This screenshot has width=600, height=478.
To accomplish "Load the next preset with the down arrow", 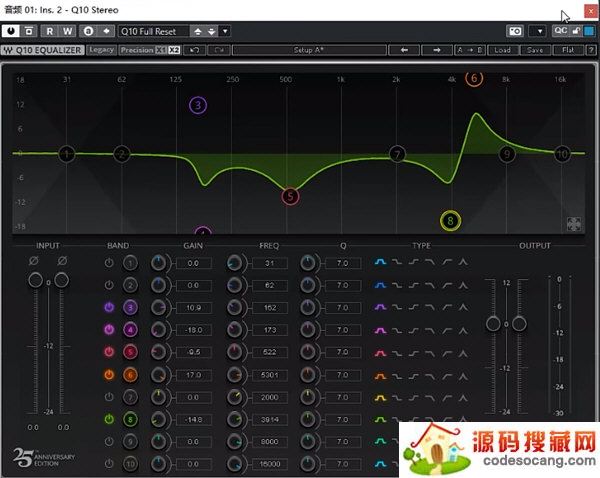I will tap(211, 31).
